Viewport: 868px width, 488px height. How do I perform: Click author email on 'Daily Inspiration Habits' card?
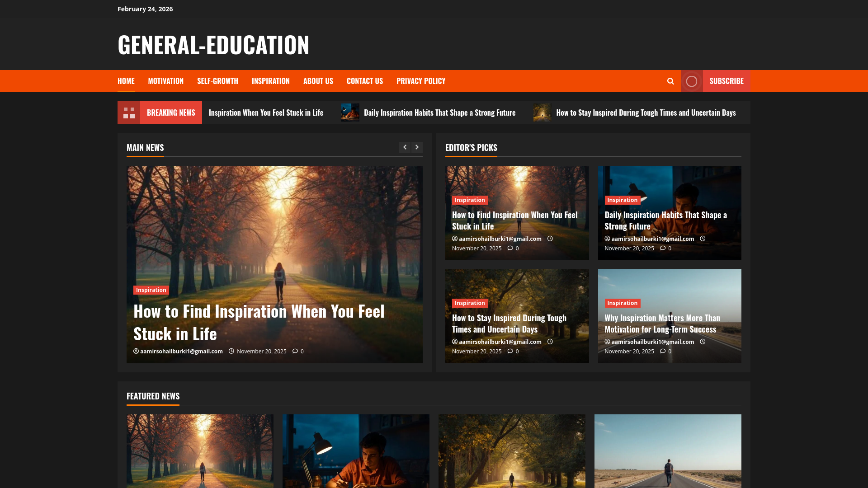(x=652, y=239)
